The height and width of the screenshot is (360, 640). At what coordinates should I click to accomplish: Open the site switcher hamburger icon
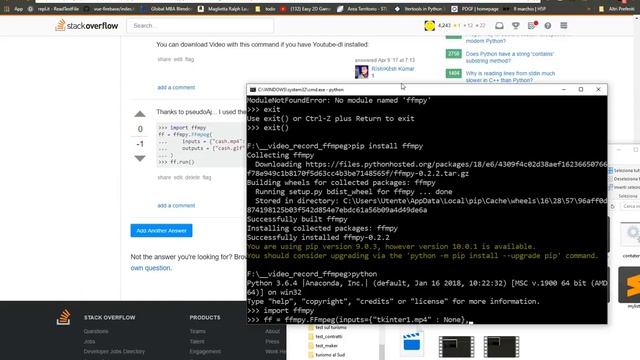tap(564, 25)
